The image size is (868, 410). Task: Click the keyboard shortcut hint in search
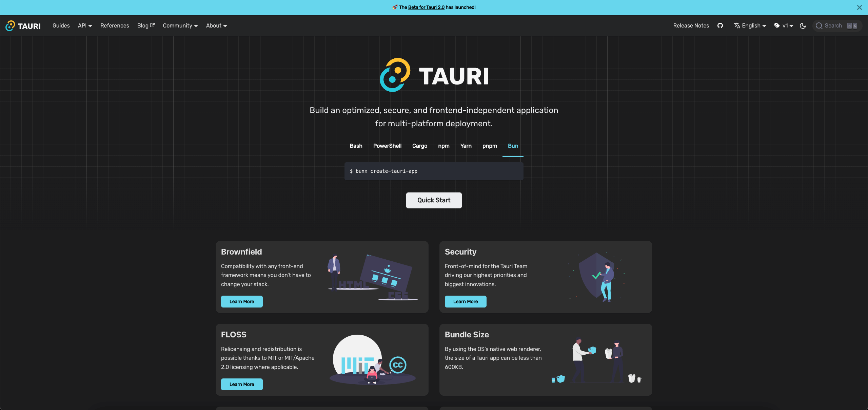pyautogui.click(x=852, y=26)
